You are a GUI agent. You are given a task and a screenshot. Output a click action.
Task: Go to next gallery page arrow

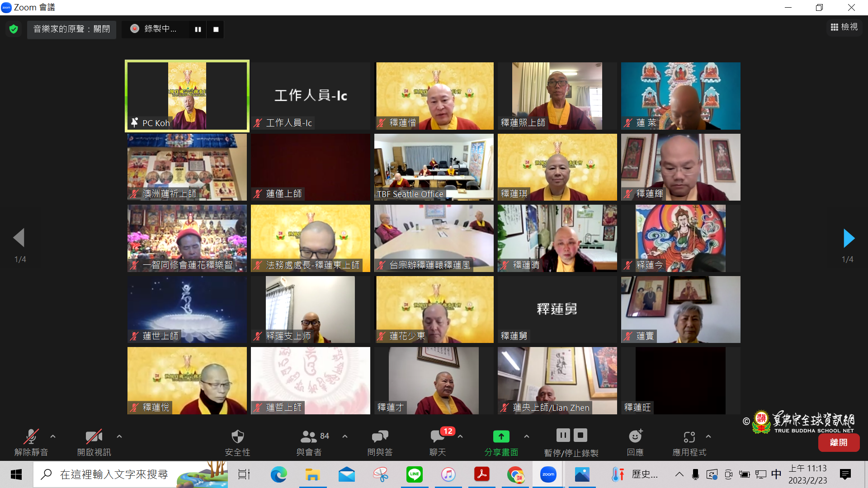849,238
